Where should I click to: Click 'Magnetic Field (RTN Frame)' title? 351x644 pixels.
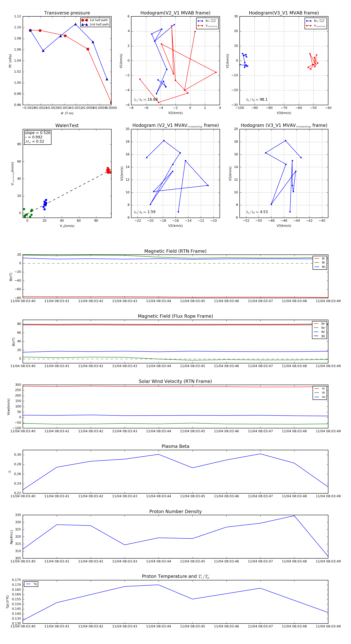pos(175,251)
